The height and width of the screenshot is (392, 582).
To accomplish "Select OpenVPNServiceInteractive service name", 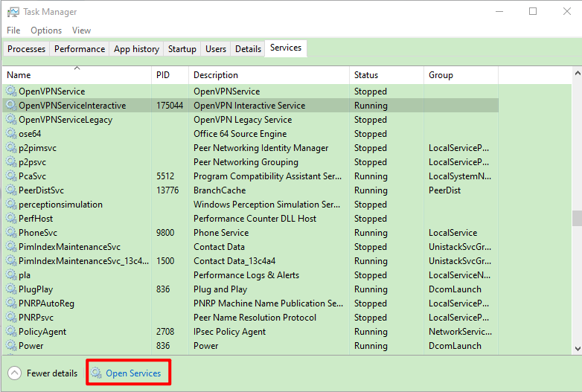I will 72,106.
